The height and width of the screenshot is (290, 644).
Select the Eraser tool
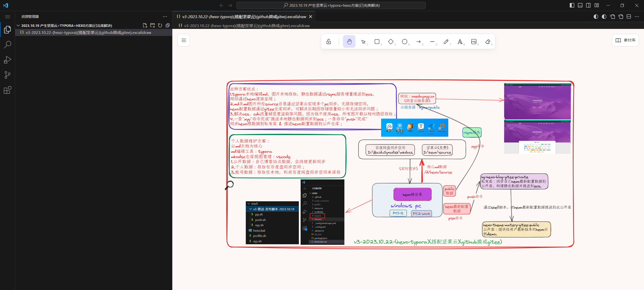[x=488, y=42]
